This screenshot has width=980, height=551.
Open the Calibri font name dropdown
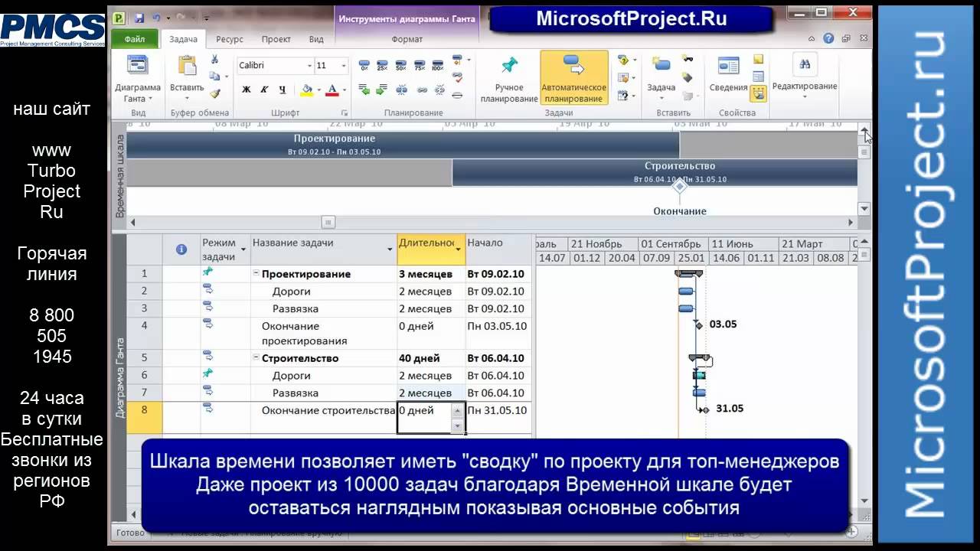309,66
